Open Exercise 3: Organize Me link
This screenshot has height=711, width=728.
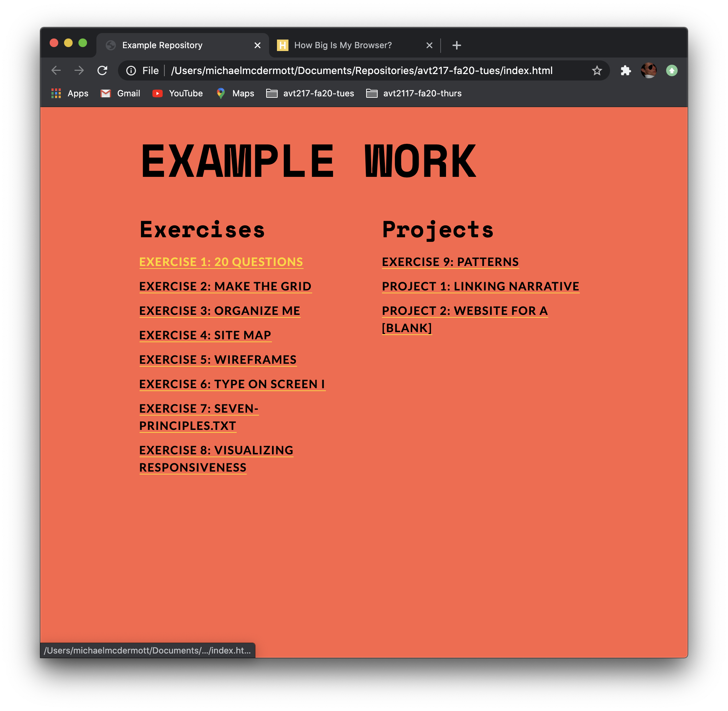[220, 311]
